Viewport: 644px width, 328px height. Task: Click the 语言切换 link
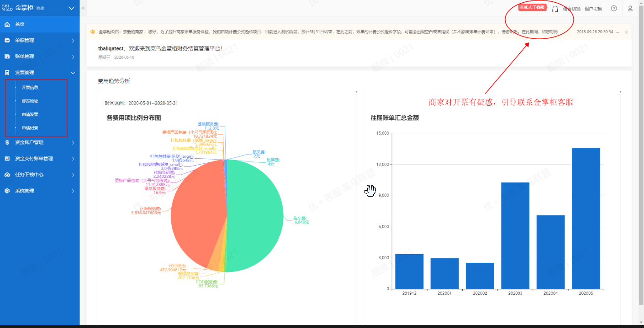click(572, 9)
